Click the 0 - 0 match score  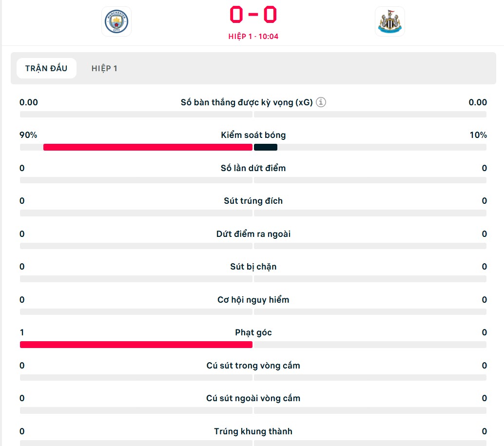[x=253, y=15]
